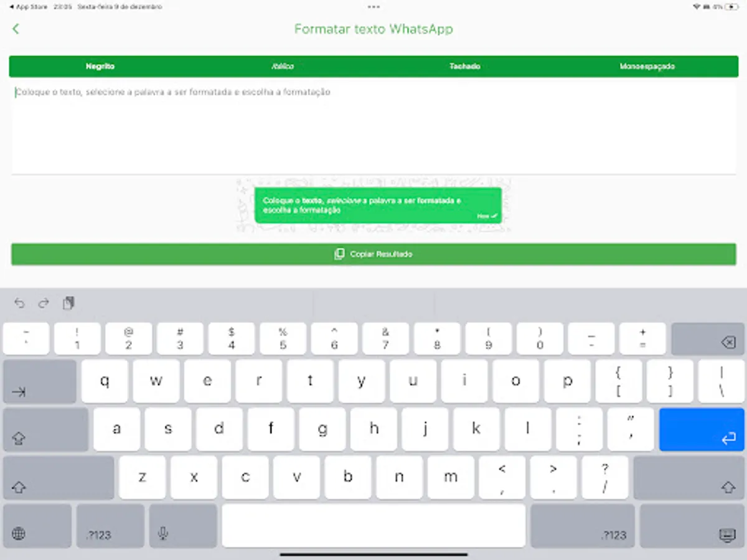Tap the space bar
This screenshot has width=747, height=560.
374,526
